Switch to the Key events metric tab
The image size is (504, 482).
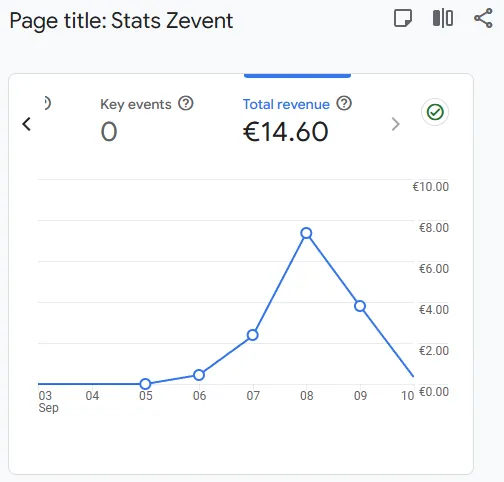click(x=147, y=118)
